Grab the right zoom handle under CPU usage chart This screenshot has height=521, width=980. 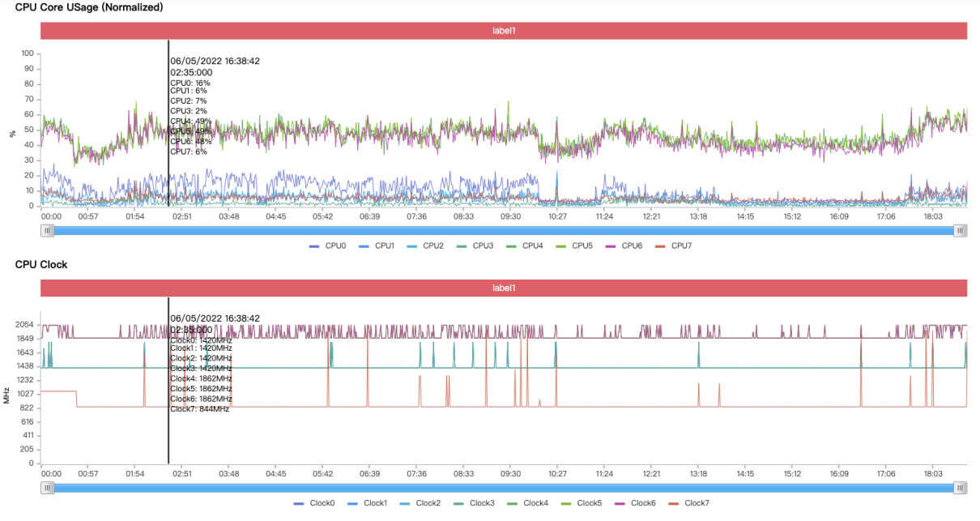[x=961, y=230]
